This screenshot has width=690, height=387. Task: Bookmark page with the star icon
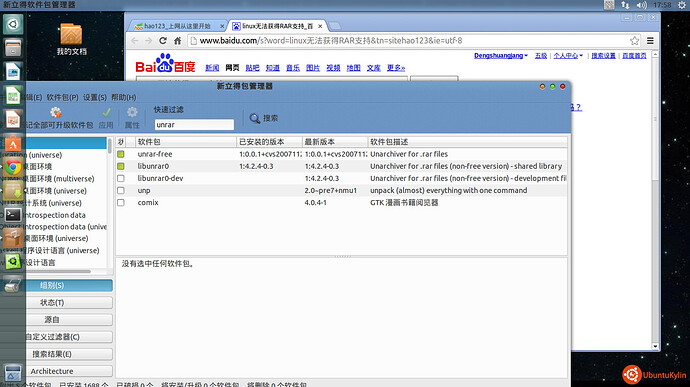(x=634, y=41)
